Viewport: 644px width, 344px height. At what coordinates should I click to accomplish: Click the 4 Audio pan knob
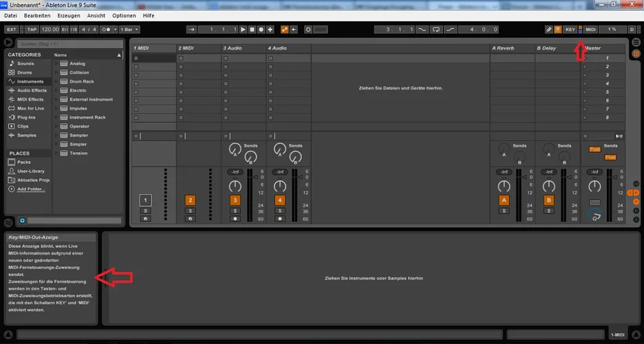(280, 186)
